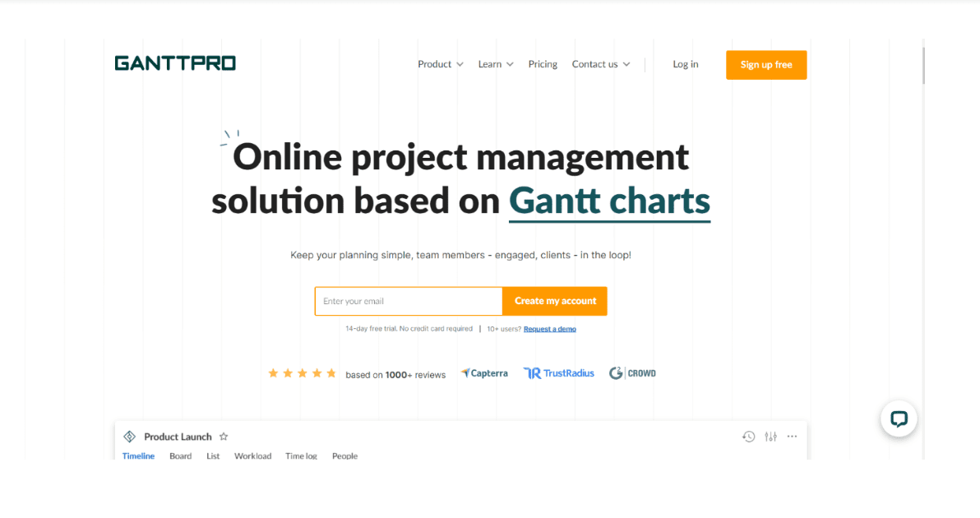Click the Sign up free button
The height and width of the screenshot is (518, 980).
click(x=766, y=65)
